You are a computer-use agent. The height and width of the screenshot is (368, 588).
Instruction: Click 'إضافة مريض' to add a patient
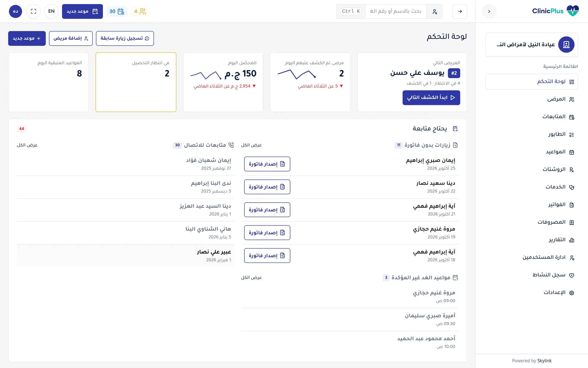[71, 38]
